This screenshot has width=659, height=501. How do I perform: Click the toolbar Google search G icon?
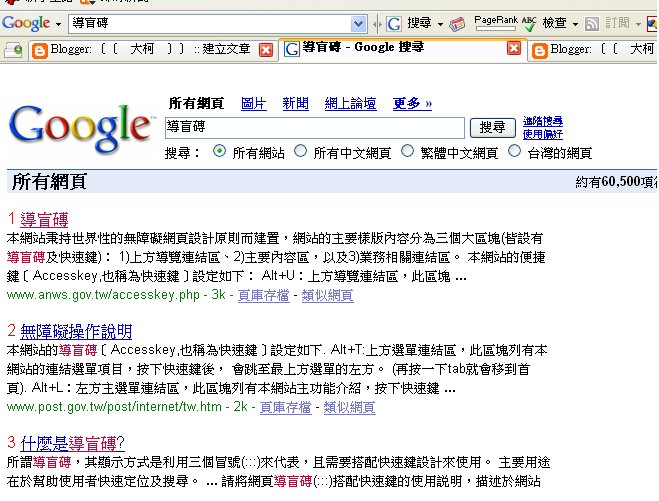(x=394, y=24)
